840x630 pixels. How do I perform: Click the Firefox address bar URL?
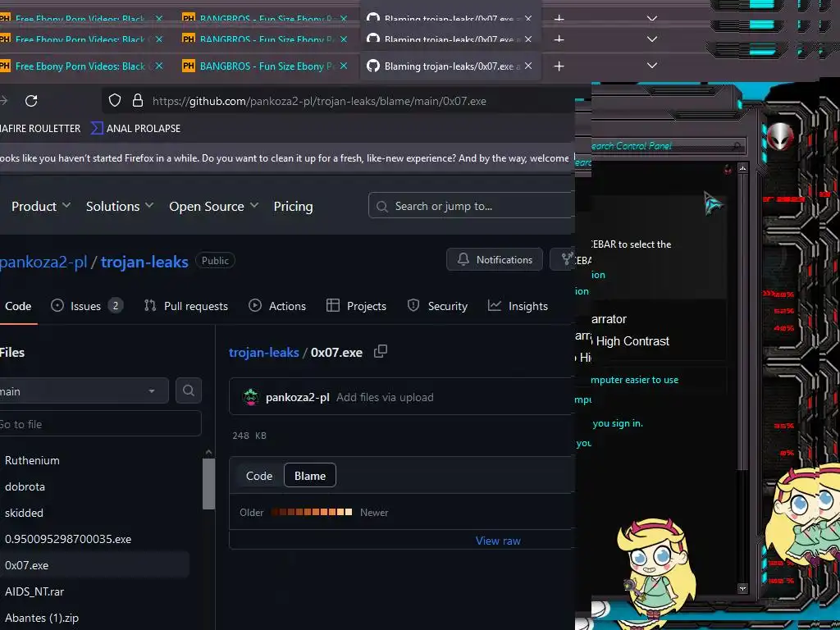(319, 101)
